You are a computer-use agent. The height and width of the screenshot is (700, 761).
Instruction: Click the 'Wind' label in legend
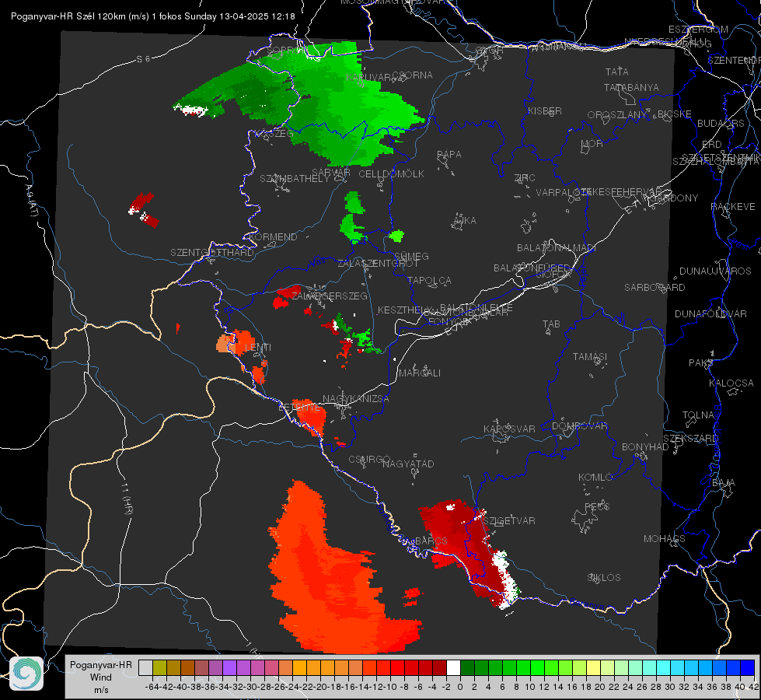[x=101, y=677]
